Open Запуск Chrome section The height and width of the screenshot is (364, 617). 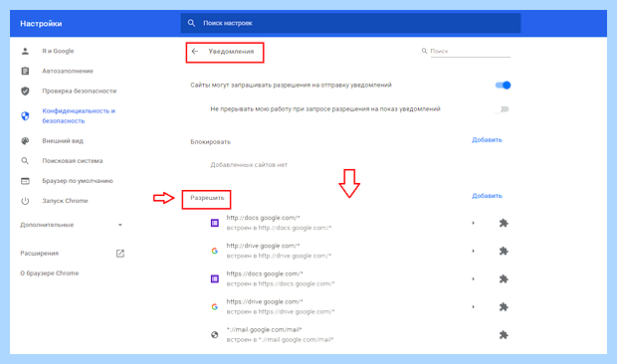click(x=65, y=201)
